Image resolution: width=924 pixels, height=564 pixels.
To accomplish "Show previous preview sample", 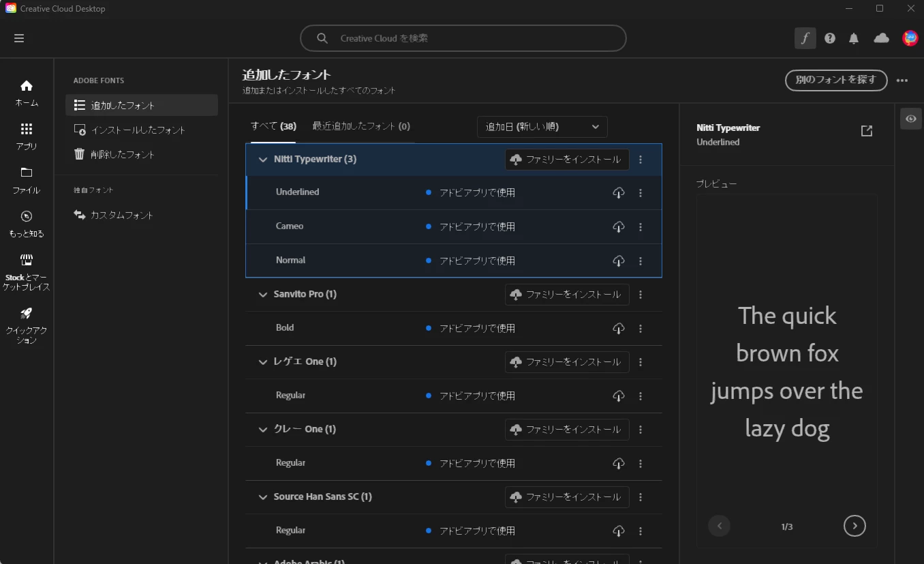I will click(x=719, y=526).
